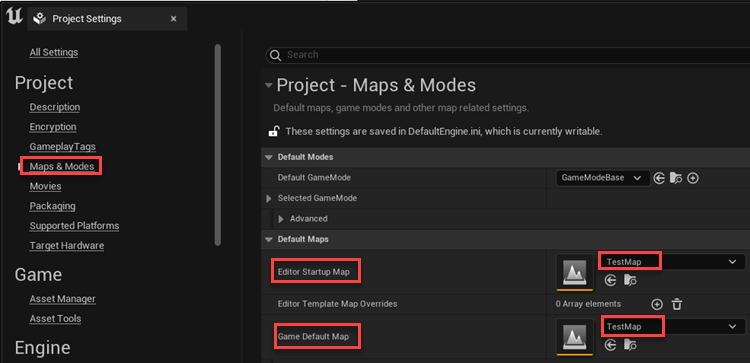The height and width of the screenshot is (363, 750).
Task: Open the Editor Startup Map dropdown
Action: 672,262
